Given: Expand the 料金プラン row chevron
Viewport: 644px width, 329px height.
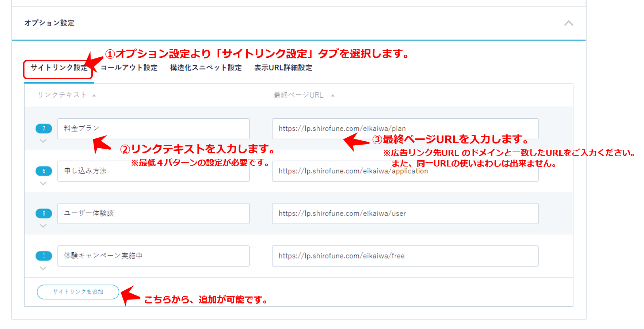Looking at the screenshot, I should tap(43, 141).
